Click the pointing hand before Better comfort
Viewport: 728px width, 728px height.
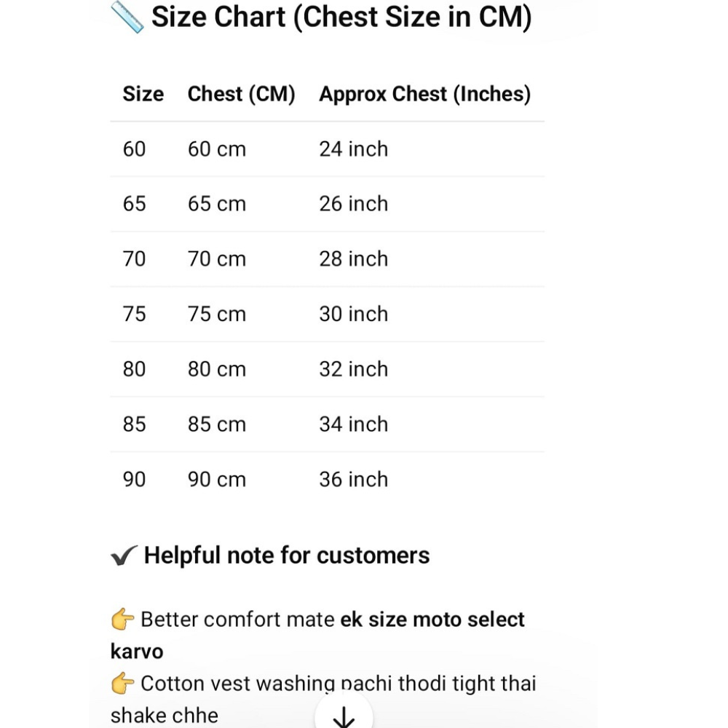point(123,620)
